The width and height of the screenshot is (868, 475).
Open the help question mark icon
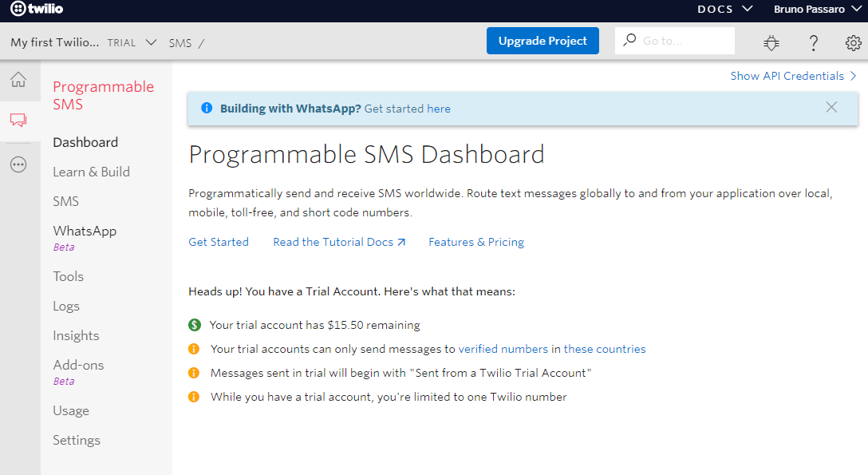(x=813, y=42)
